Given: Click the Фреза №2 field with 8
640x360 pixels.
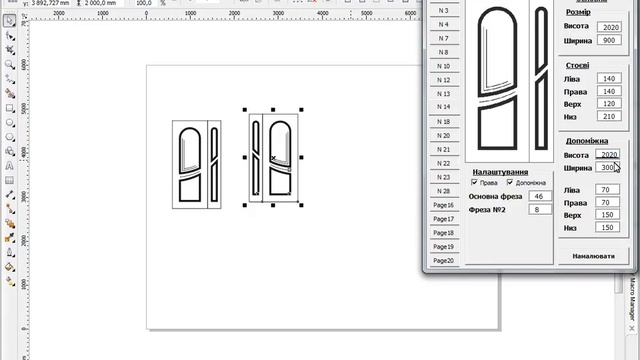Looking at the screenshot, I should [540, 210].
